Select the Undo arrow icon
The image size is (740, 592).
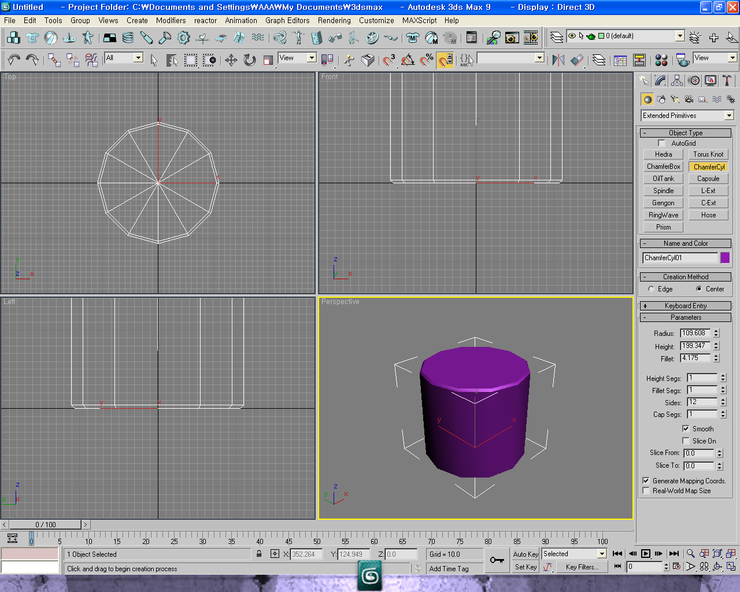coord(14,60)
